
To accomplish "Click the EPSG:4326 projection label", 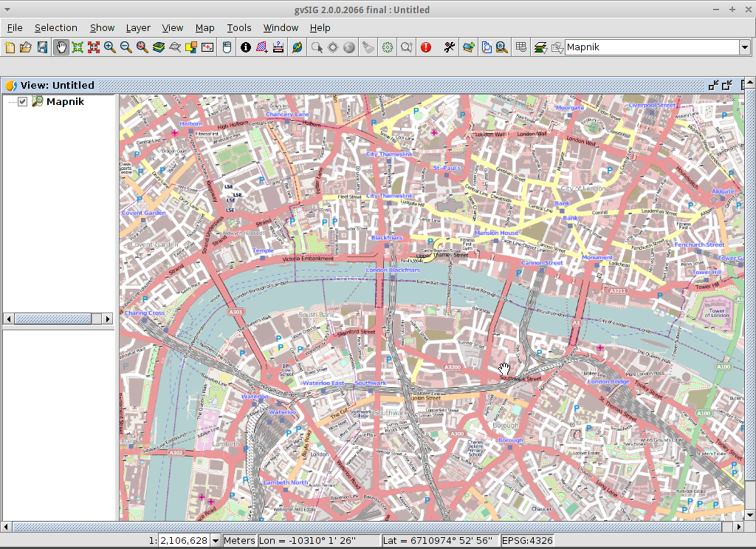I will click(527, 541).
